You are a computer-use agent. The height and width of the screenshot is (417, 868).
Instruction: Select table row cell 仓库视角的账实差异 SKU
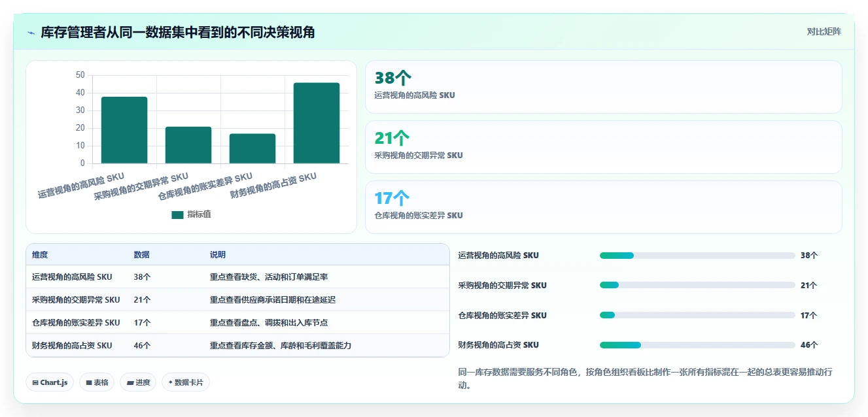(76, 323)
